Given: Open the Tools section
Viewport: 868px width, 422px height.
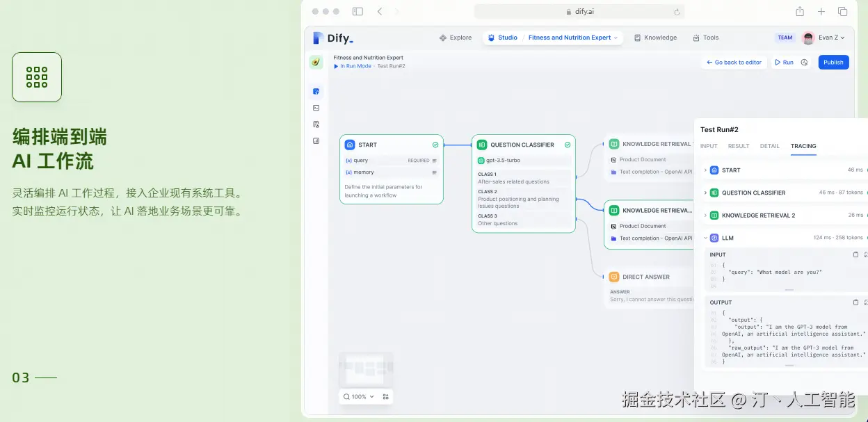Looking at the screenshot, I should click(x=706, y=38).
